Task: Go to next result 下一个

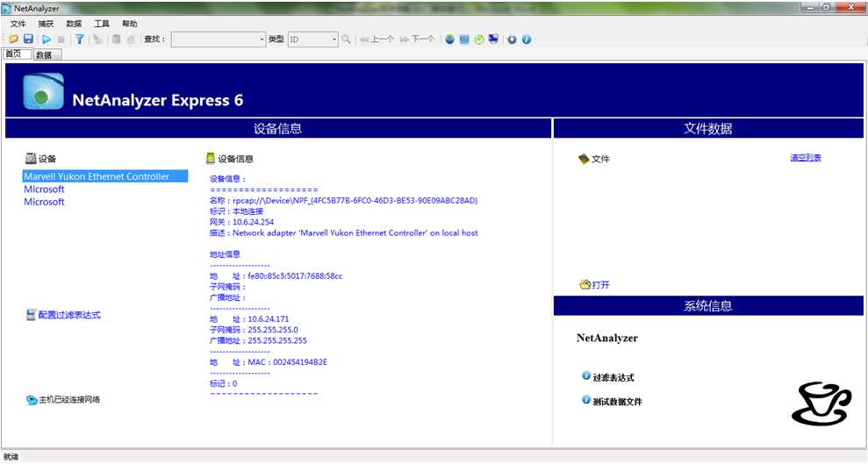Action: point(418,39)
